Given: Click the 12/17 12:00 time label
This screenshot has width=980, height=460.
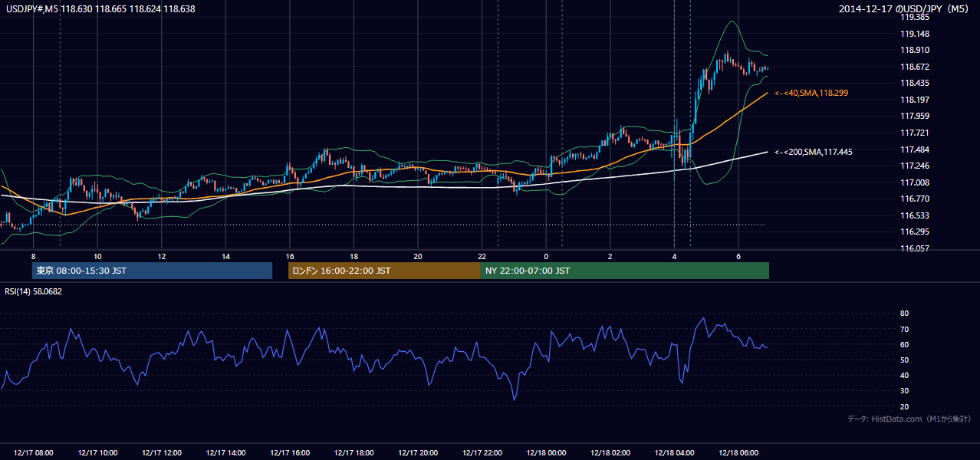Looking at the screenshot, I should tap(162, 453).
